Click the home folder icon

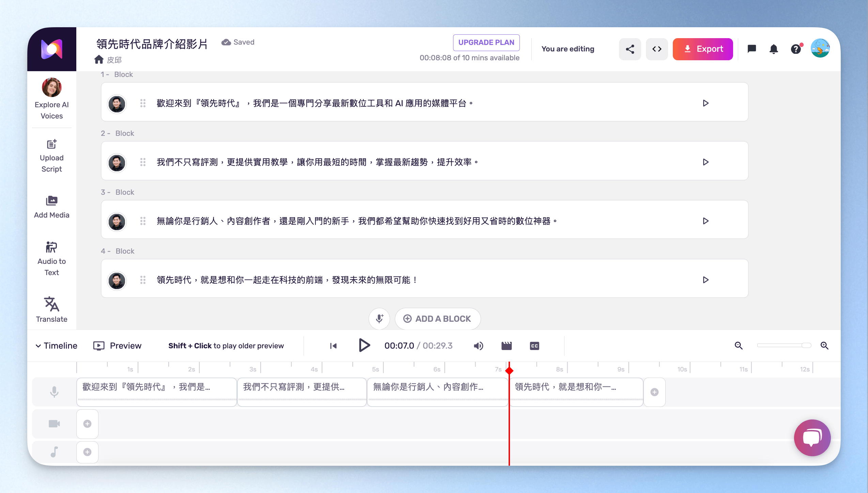coord(99,60)
